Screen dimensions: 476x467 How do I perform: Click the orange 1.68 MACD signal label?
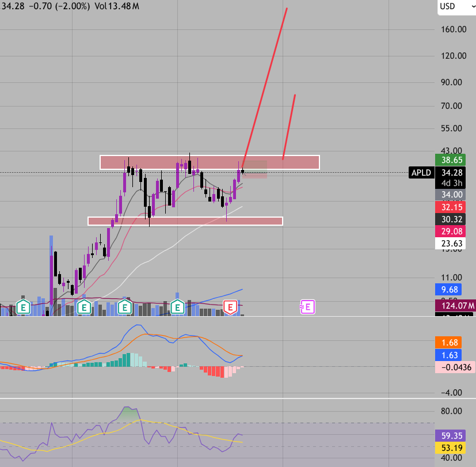click(449, 343)
